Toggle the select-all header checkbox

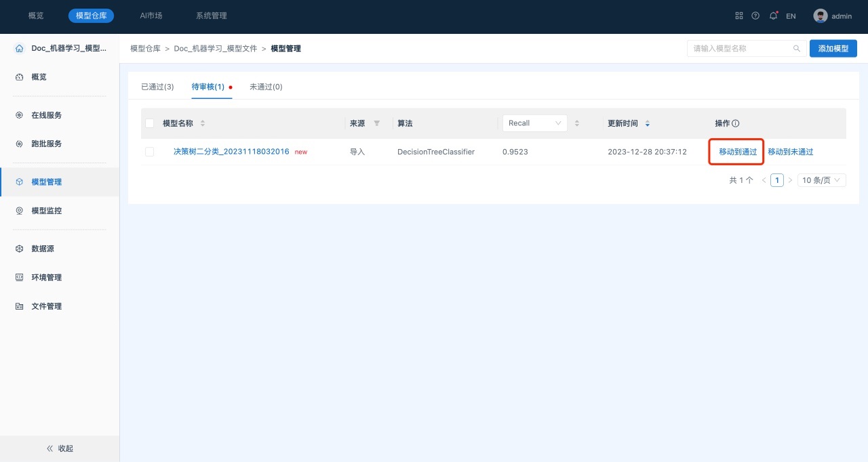click(x=150, y=123)
